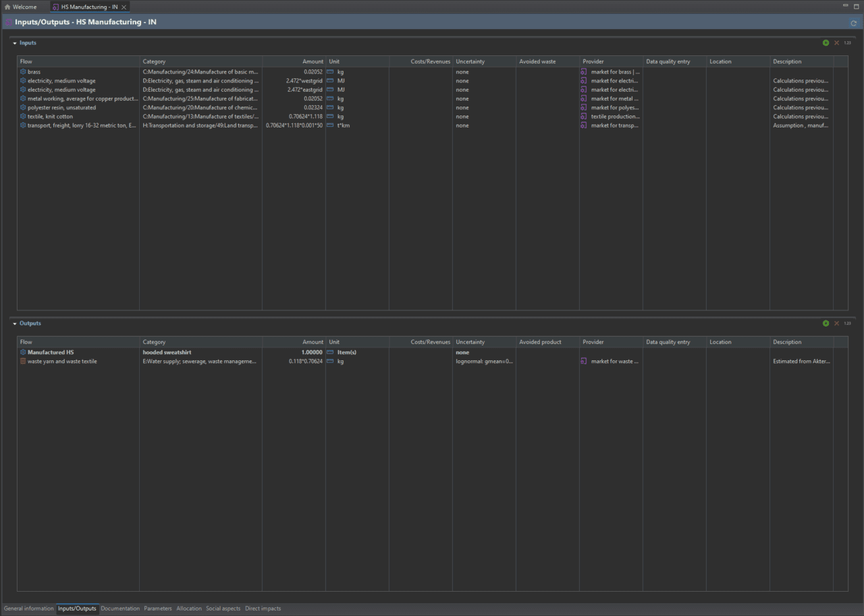Click the green add flow icon in Outputs

826,323
